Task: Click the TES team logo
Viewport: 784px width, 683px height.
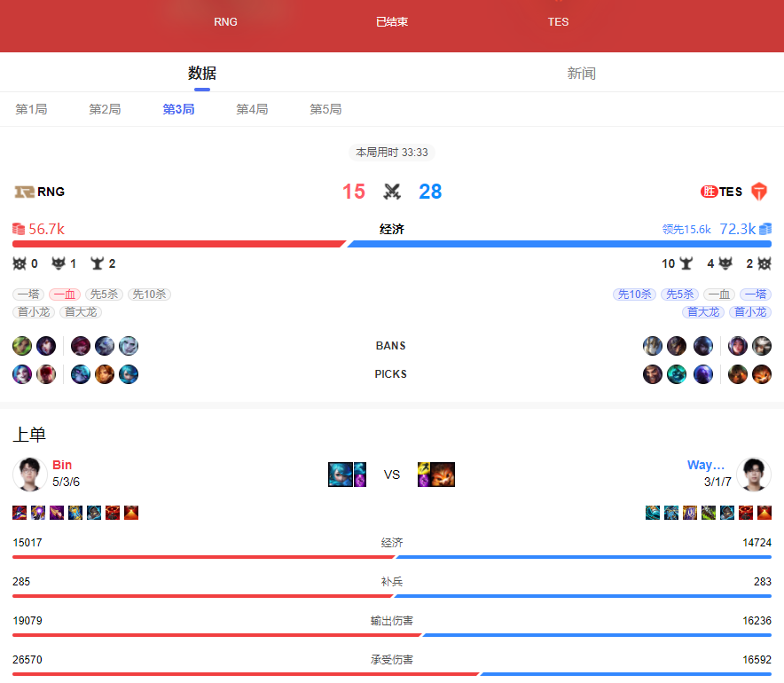Action: (758, 192)
